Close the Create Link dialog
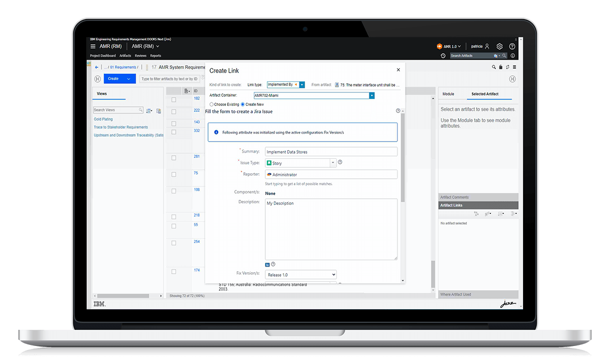 tap(398, 70)
